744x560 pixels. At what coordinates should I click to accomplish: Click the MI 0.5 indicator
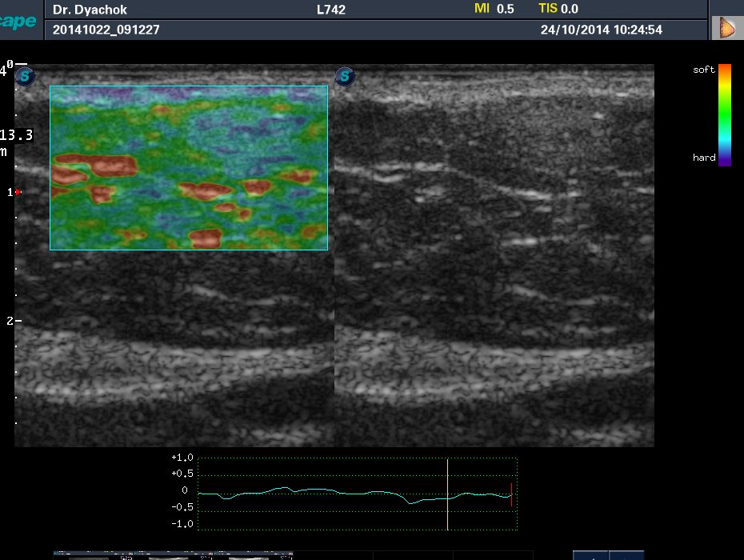point(494,9)
